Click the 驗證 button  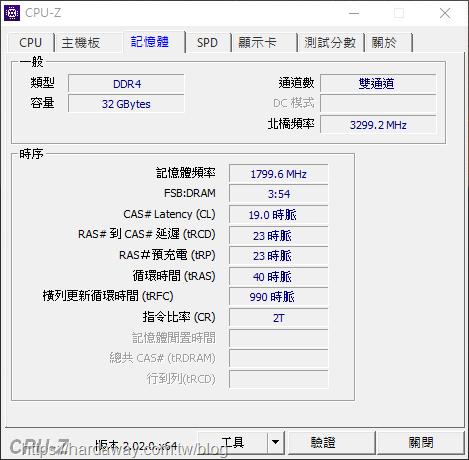[x=332, y=443]
